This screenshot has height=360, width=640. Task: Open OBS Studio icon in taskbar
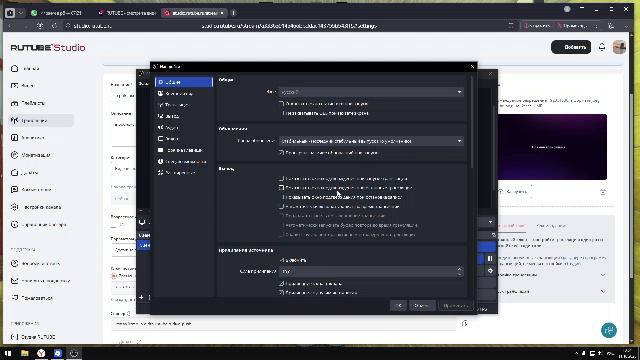pyautogui.click(x=74, y=353)
